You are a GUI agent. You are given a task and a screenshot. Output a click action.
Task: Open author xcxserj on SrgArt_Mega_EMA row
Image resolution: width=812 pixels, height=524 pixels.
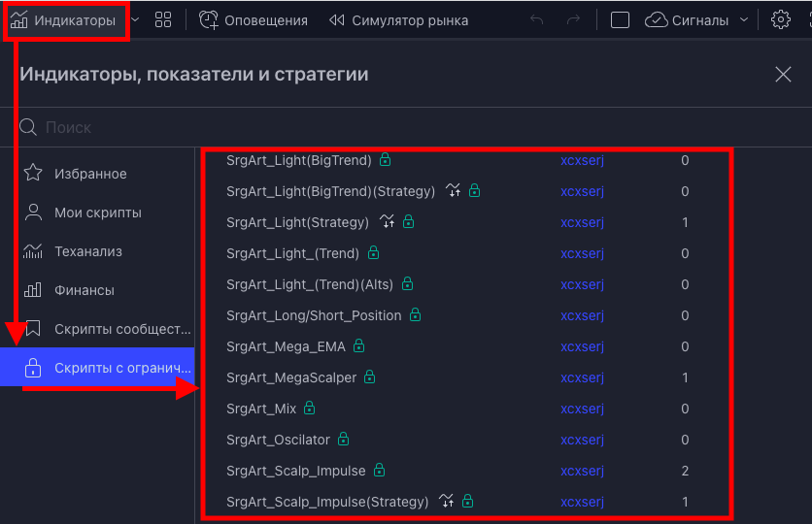click(582, 346)
